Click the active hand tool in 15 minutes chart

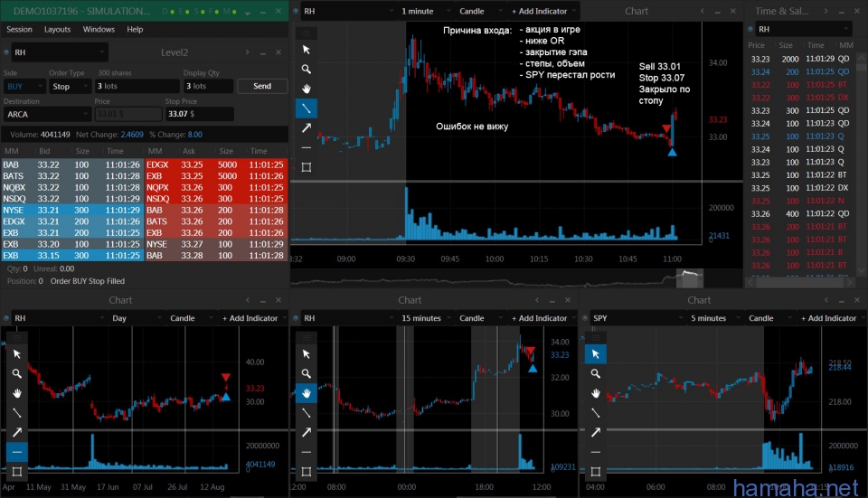pos(307,393)
